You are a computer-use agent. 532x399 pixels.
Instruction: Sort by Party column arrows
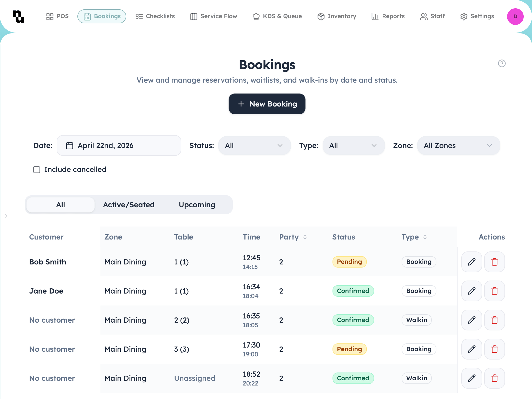coord(305,237)
